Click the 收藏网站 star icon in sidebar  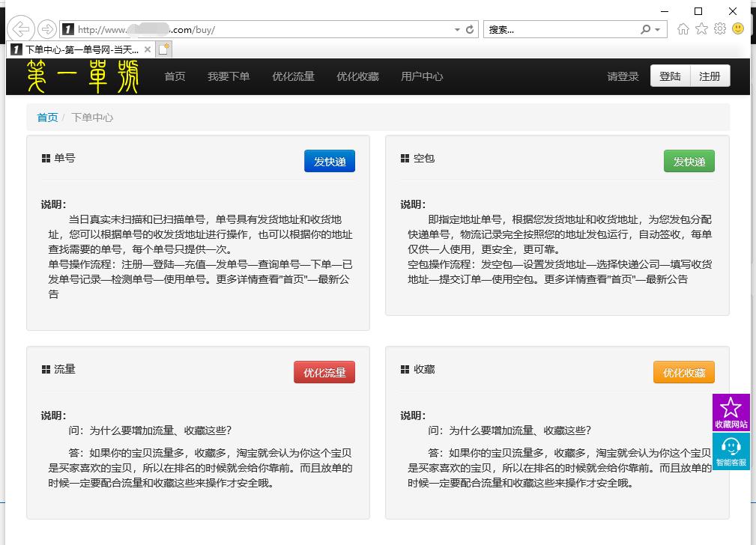(x=731, y=411)
